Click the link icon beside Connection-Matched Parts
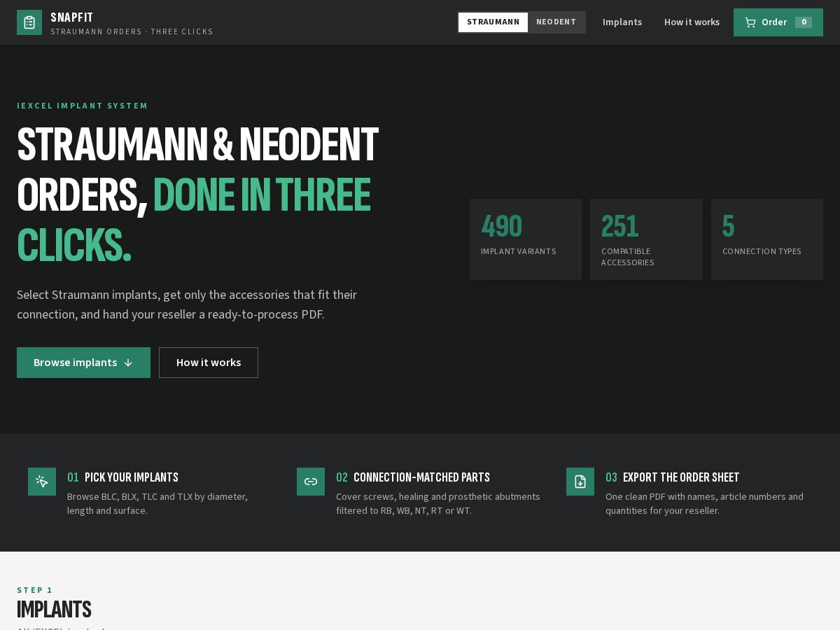Screen dimensions: 840x630 click(311, 482)
